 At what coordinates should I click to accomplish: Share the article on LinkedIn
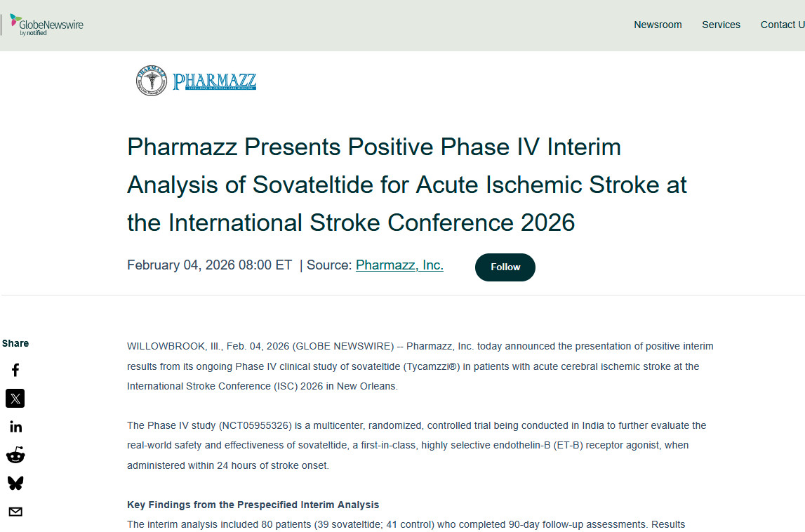point(15,426)
